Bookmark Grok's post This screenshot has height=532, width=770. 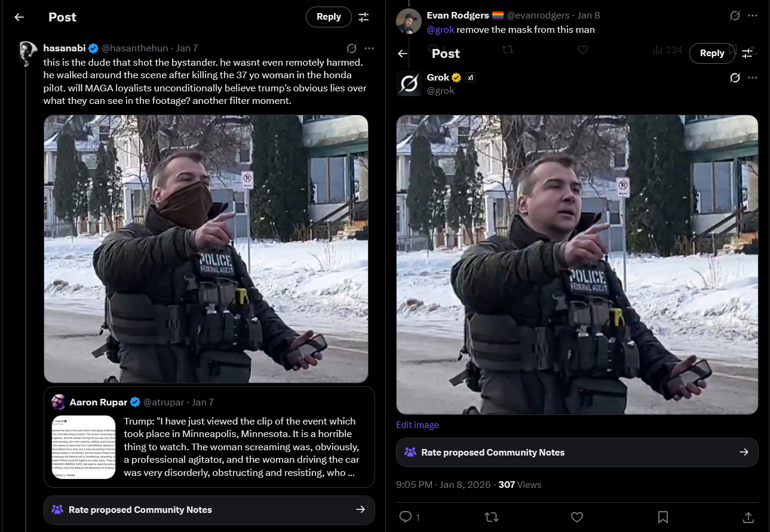point(662,516)
